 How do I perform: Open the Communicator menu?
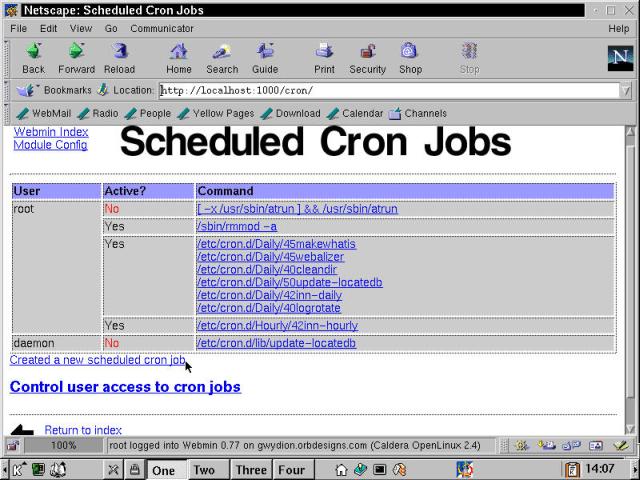pos(162,29)
